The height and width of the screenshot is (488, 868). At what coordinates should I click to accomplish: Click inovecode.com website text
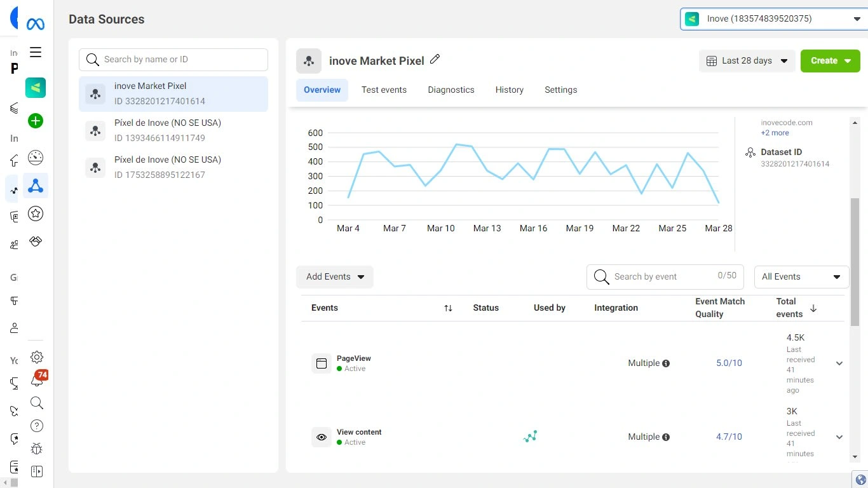pos(787,123)
